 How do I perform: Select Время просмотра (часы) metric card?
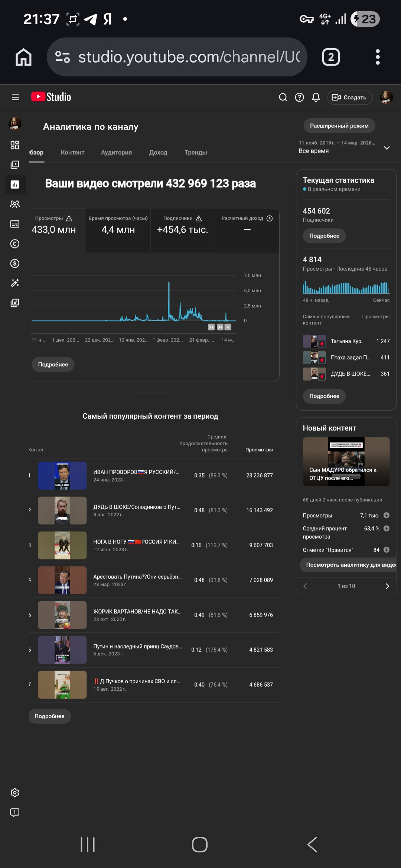[118, 230]
